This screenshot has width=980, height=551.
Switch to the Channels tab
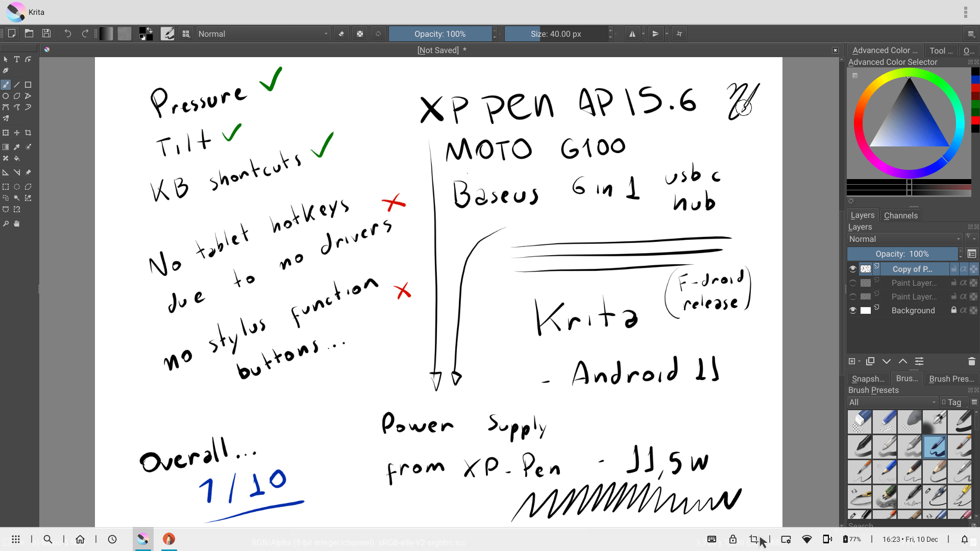(900, 215)
